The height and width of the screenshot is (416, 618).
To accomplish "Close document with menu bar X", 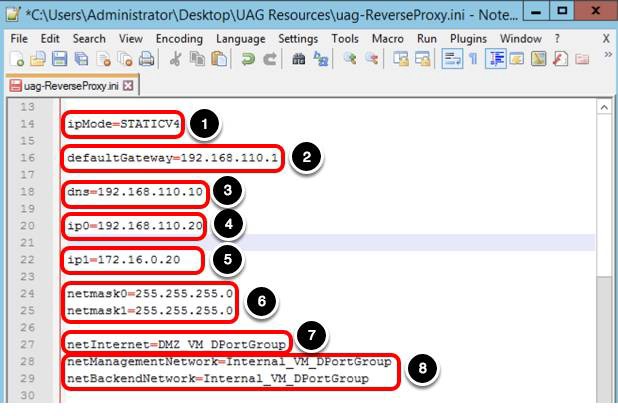I will click(x=606, y=39).
